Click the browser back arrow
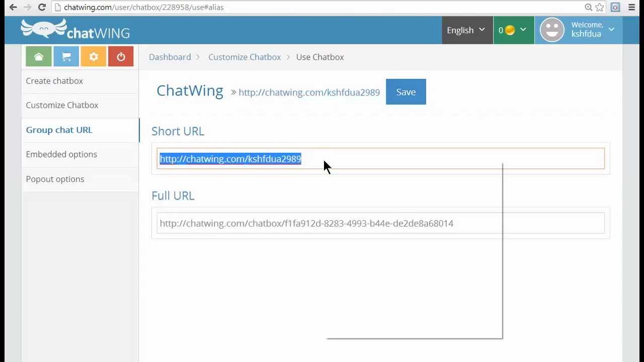 click(x=13, y=7)
